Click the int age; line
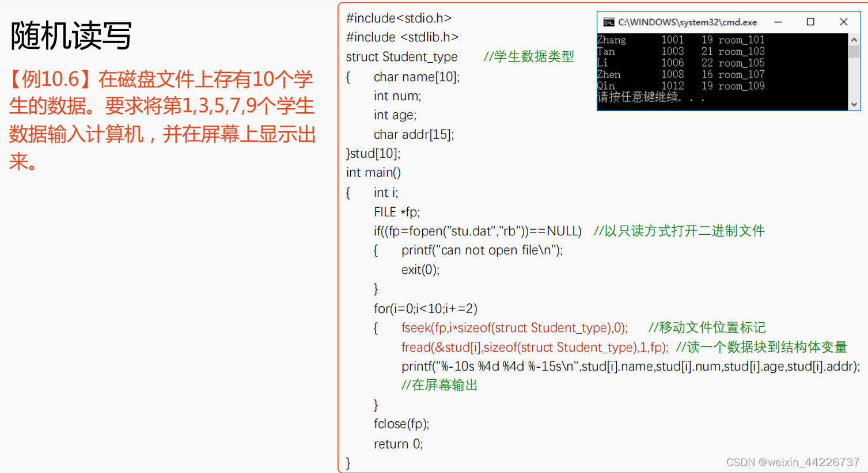 pos(395,115)
